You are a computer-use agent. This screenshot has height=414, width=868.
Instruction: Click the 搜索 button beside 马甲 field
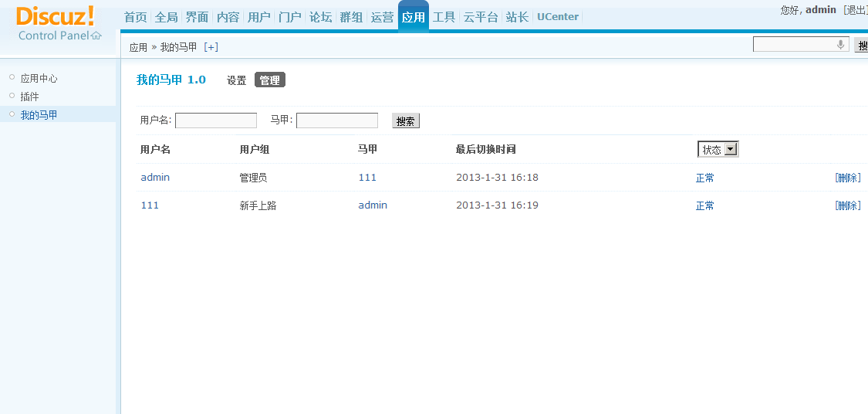[405, 120]
